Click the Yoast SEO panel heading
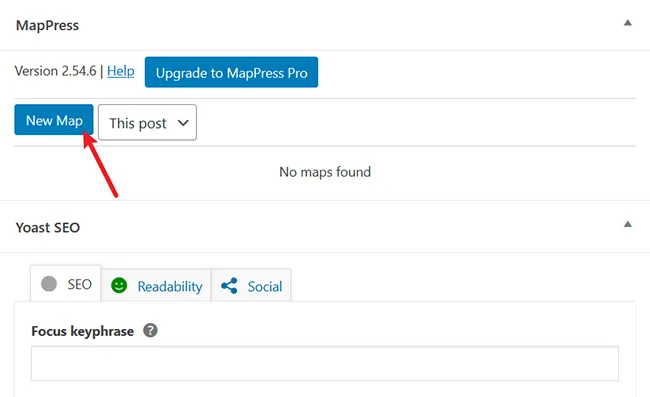Viewport: 650px width, 397px height. pos(48,228)
